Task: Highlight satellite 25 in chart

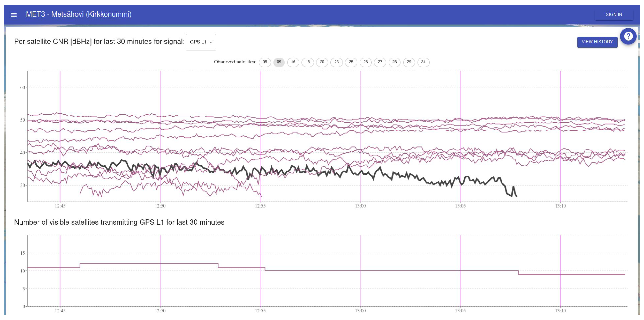Action: (351, 62)
